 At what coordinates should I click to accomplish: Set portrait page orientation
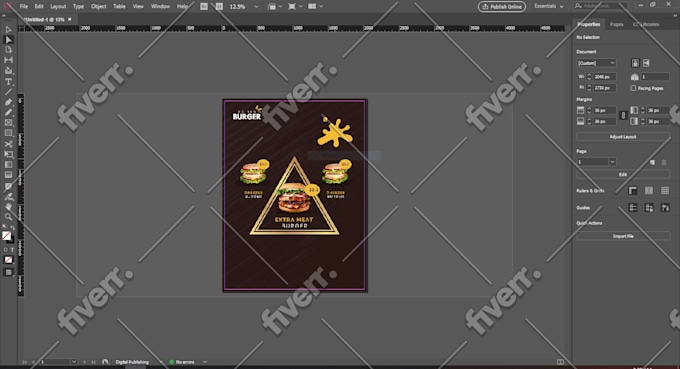[x=635, y=63]
